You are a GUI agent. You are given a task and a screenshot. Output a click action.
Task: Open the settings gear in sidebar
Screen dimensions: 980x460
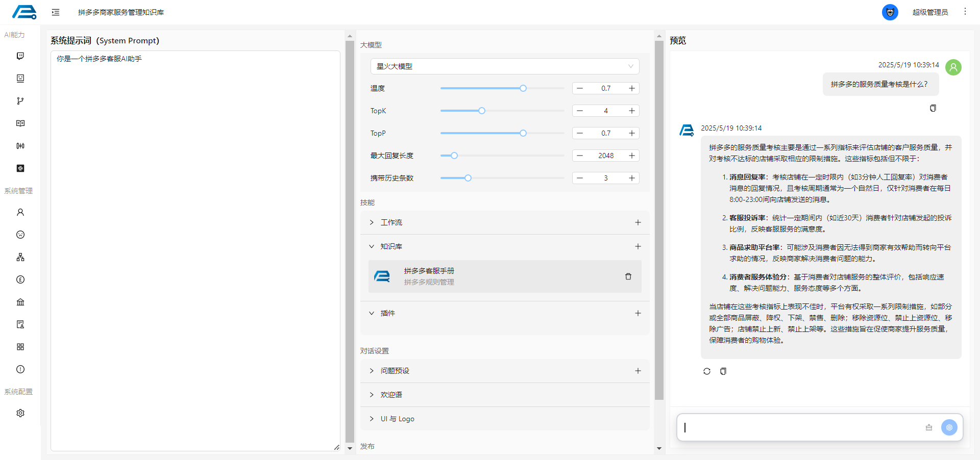[20, 413]
